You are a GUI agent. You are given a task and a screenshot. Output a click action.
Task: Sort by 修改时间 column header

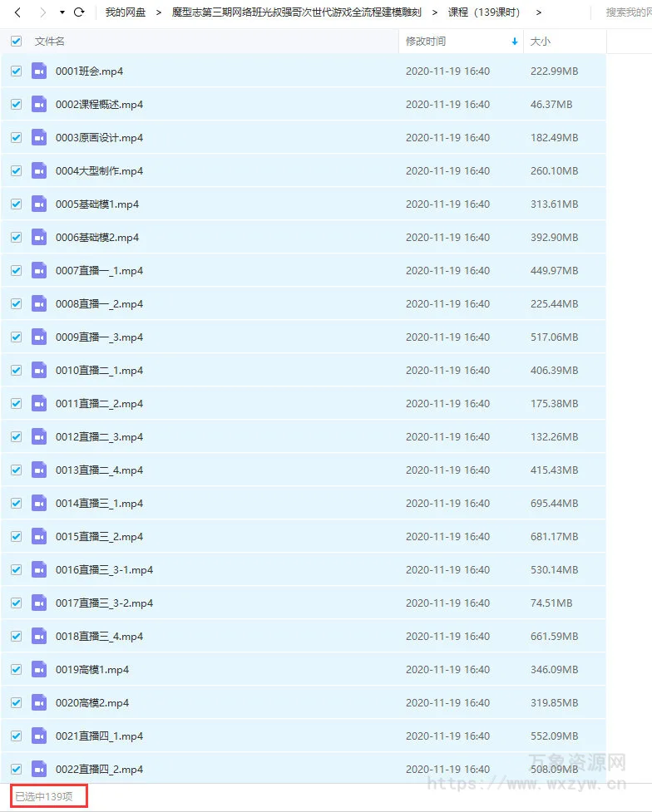pyautogui.click(x=426, y=41)
